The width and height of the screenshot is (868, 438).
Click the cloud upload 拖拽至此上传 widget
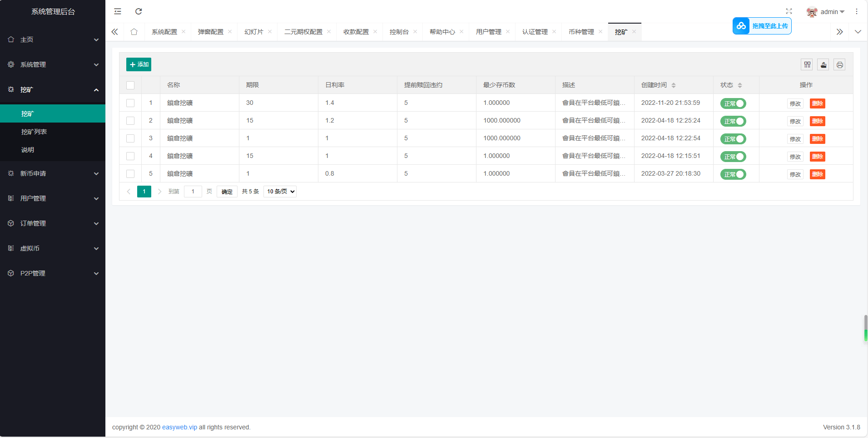point(762,26)
